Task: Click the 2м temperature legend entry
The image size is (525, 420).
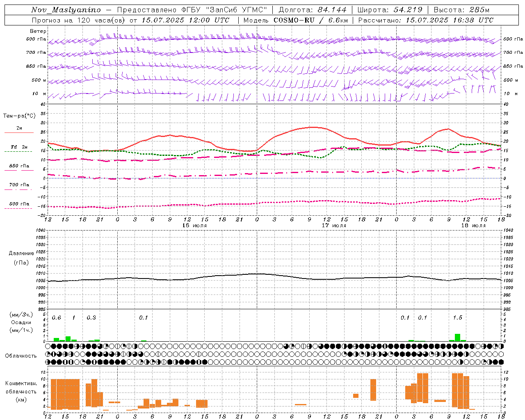Action: (x=19, y=128)
